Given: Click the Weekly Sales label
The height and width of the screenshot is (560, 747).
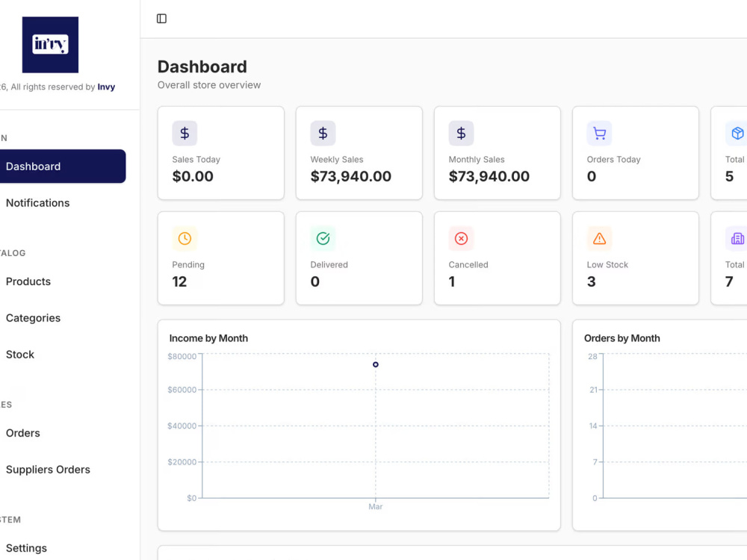Looking at the screenshot, I should coord(336,159).
